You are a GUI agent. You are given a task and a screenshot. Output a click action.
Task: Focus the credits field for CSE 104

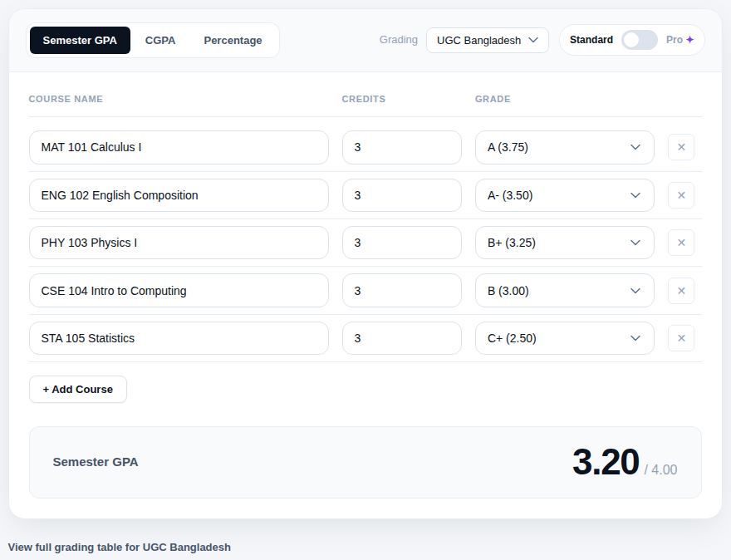(x=402, y=291)
